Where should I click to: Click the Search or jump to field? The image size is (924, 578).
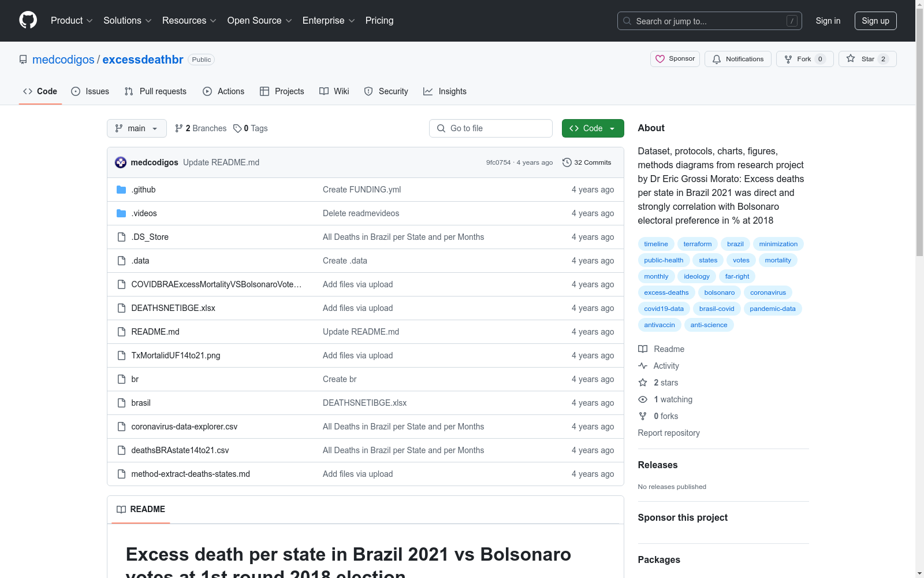click(710, 21)
